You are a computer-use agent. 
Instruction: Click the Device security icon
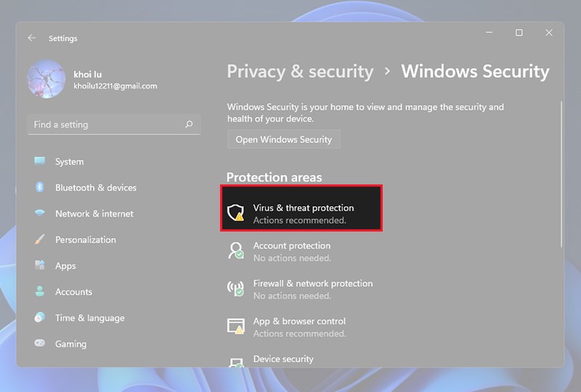click(235, 361)
